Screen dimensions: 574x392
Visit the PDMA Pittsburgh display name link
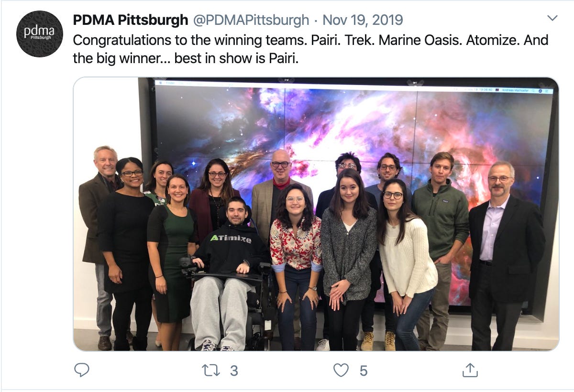[130, 20]
